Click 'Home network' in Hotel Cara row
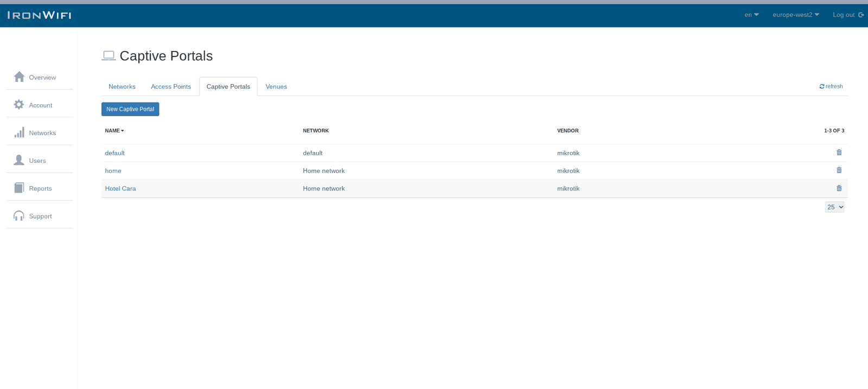Image resolution: width=868 pixels, height=389 pixels. tap(324, 189)
